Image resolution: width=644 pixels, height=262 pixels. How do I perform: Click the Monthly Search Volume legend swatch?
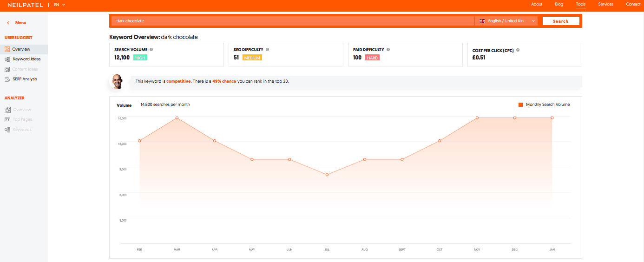[521, 105]
